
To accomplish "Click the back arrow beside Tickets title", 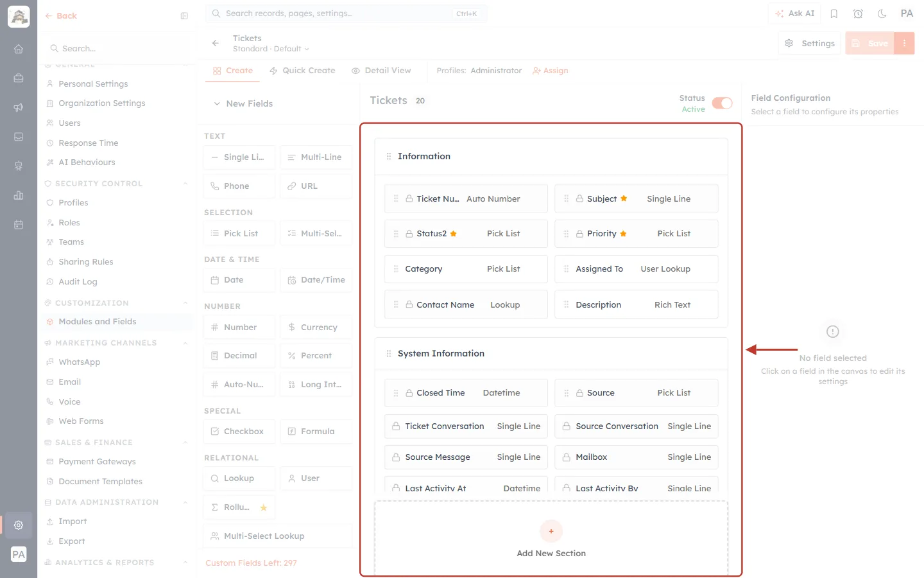I will tap(216, 43).
